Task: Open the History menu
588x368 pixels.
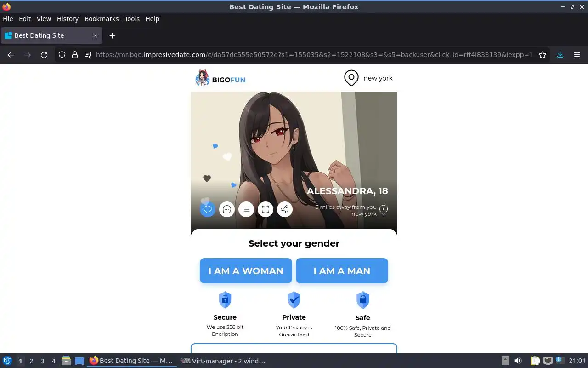Action: 68,19
